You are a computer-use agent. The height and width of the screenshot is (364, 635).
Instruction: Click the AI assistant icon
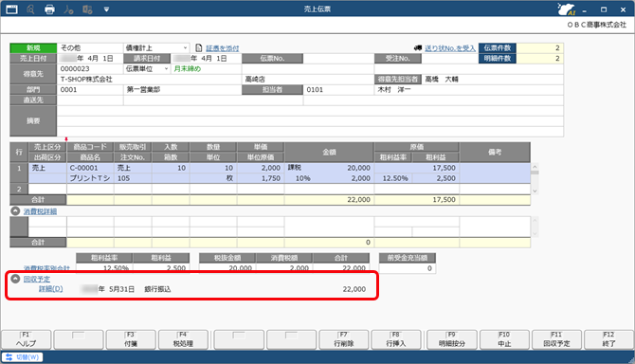pos(566,9)
